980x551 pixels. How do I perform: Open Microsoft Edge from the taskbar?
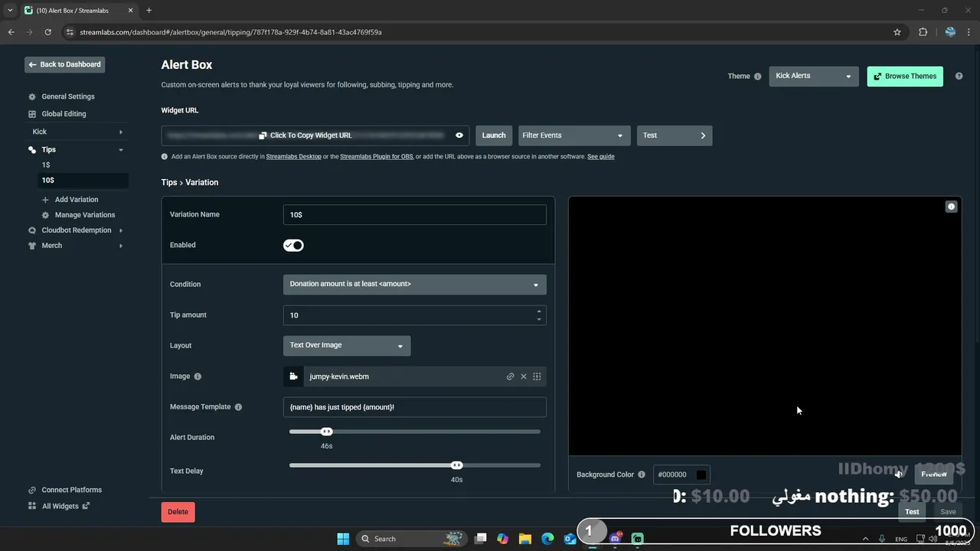(x=547, y=539)
